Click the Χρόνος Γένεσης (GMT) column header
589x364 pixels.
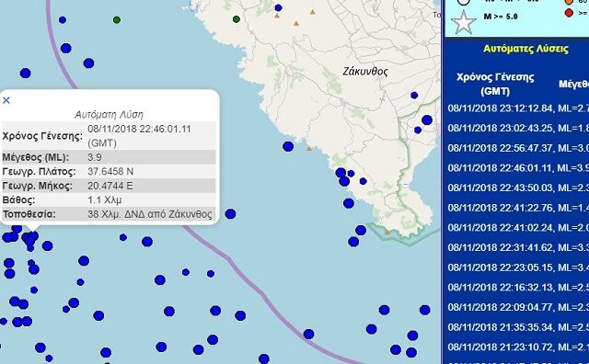coord(495,84)
